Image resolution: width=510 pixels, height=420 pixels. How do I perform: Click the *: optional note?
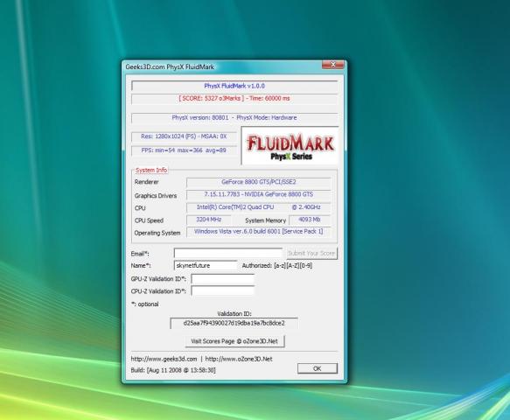pyautogui.click(x=144, y=304)
